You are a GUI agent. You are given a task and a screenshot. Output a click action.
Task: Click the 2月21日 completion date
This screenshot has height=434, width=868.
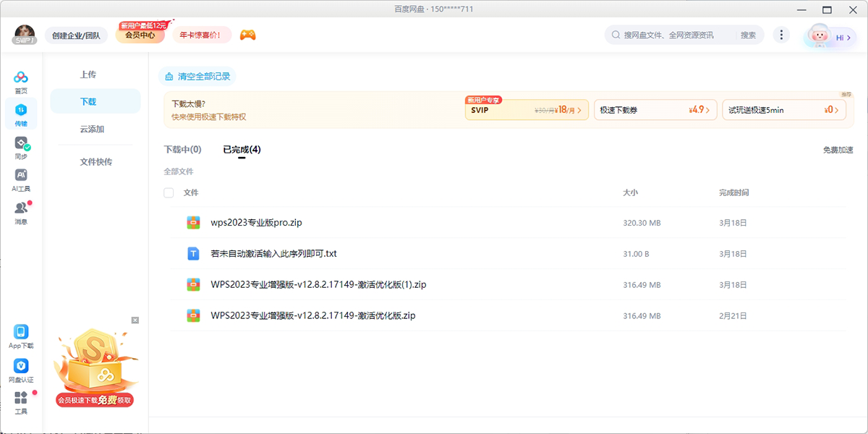[733, 316]
